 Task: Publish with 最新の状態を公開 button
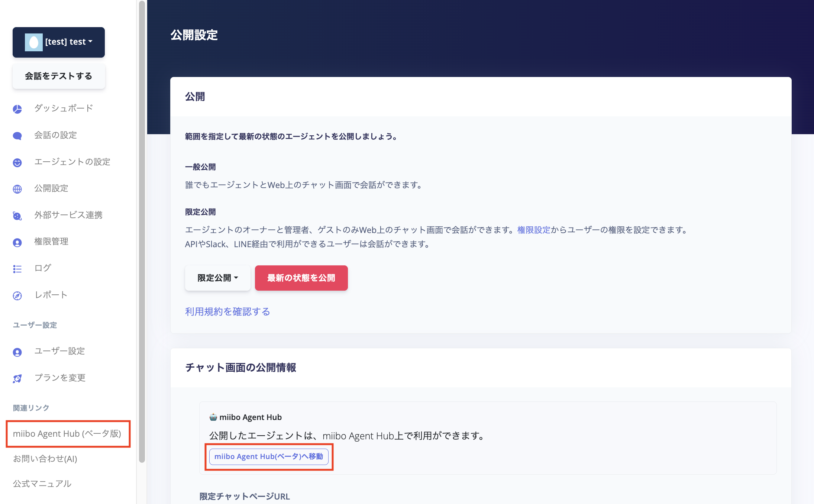pyautogui.click(x=301, y=278)
